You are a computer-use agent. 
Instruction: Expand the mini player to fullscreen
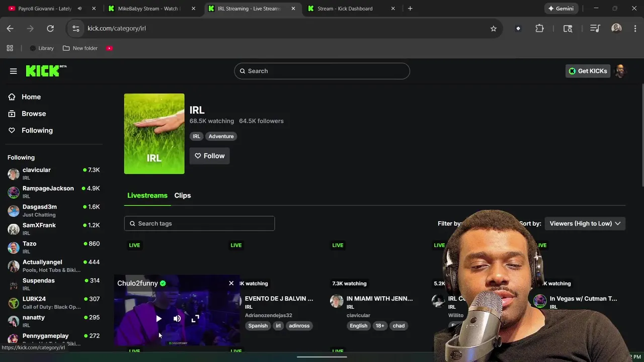click(195, 318)
